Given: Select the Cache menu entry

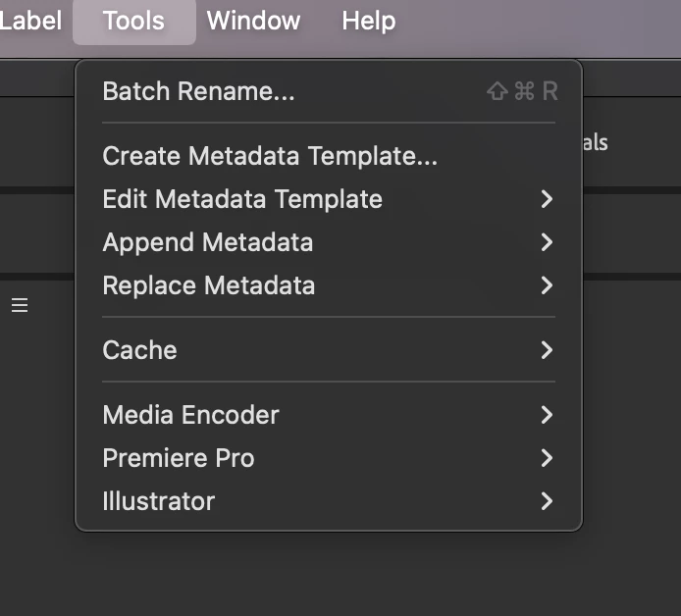Looking at the screenshot, I should pyautogui.click(x=140, y=350).
